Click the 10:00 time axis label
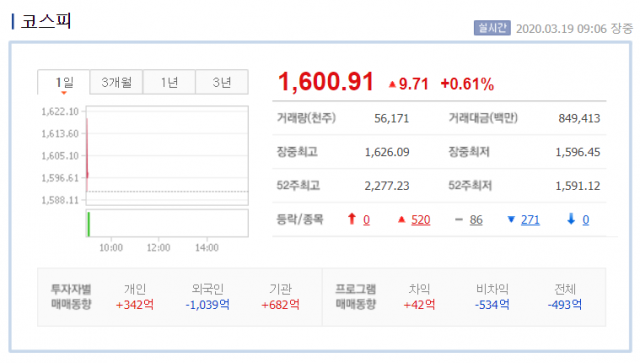 [x=111, y=248]
